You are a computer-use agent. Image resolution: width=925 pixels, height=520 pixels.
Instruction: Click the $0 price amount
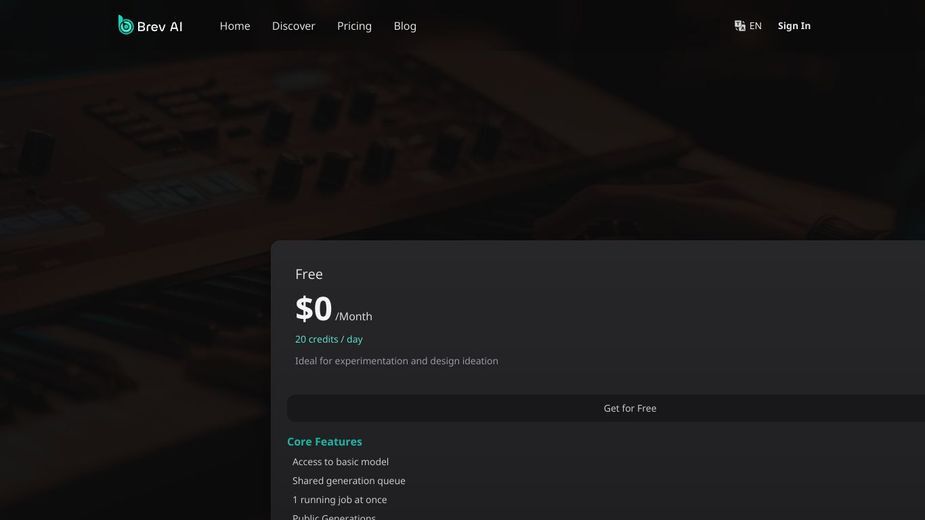click(314, 309)
